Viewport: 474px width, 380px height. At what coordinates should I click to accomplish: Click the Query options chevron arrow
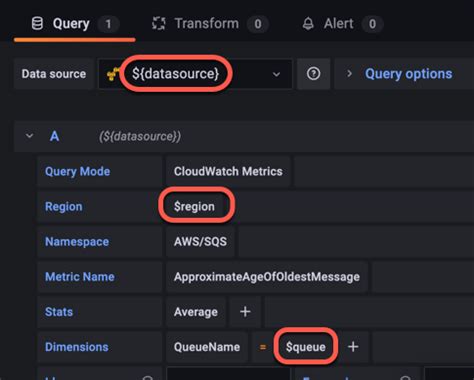(349, 74)
